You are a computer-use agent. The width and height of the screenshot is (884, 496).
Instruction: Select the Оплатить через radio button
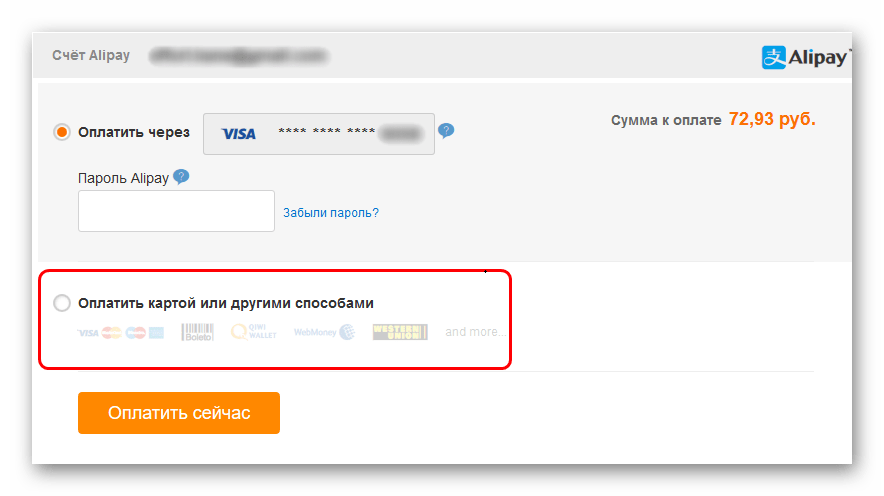point(61,132)
